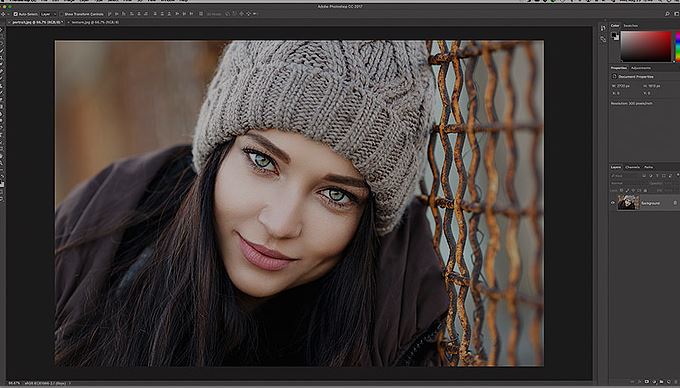Enable the Auto-Select checkbox
The height and width of the screenshot is (388, 680).
(16, 14)
